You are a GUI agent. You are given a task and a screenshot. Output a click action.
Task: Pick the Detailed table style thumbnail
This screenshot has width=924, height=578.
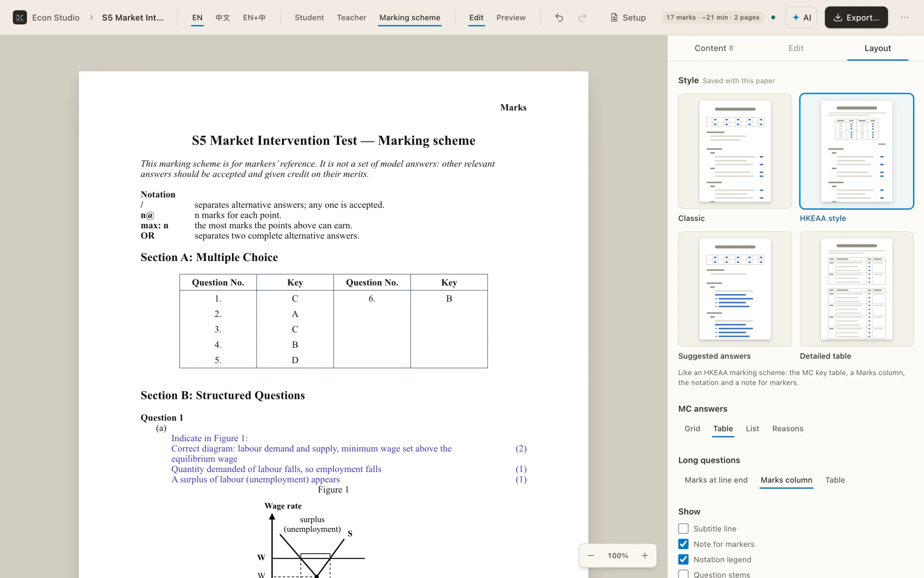[x=857, y=289]
